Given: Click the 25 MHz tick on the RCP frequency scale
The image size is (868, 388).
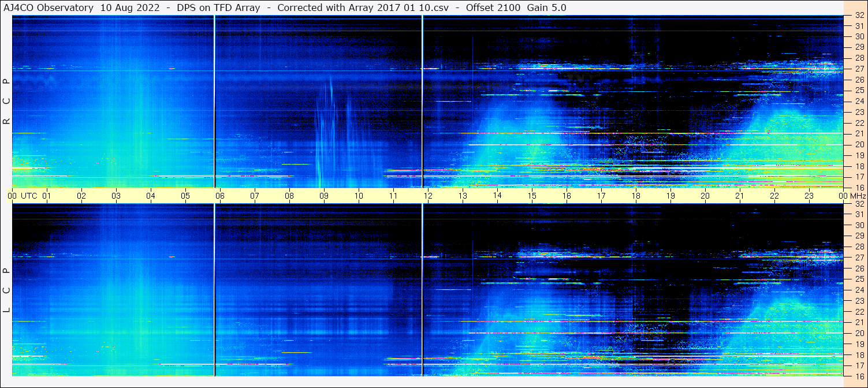Looking at the screenshot, I should pos(859,90).
